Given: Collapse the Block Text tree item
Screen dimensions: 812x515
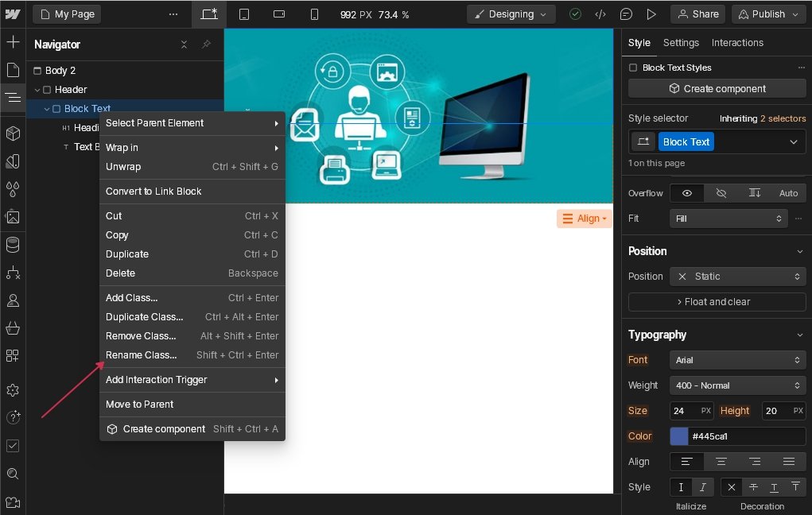Looking at the screenshot, I should pyautogui.click(x=47, y=109).
